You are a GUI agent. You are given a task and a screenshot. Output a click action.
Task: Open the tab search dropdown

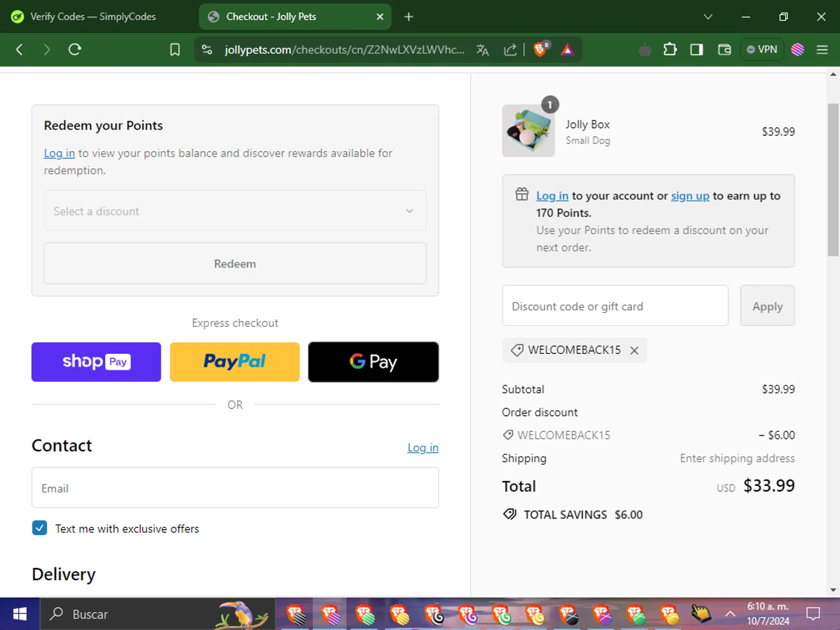pos(708,17)
